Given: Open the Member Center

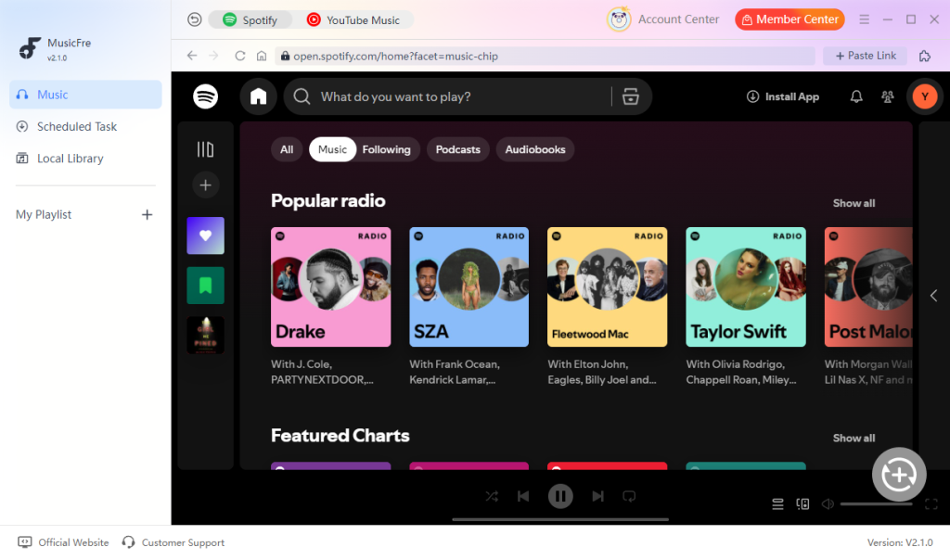Looking at the screenshot, I should (x=790, y=19).
